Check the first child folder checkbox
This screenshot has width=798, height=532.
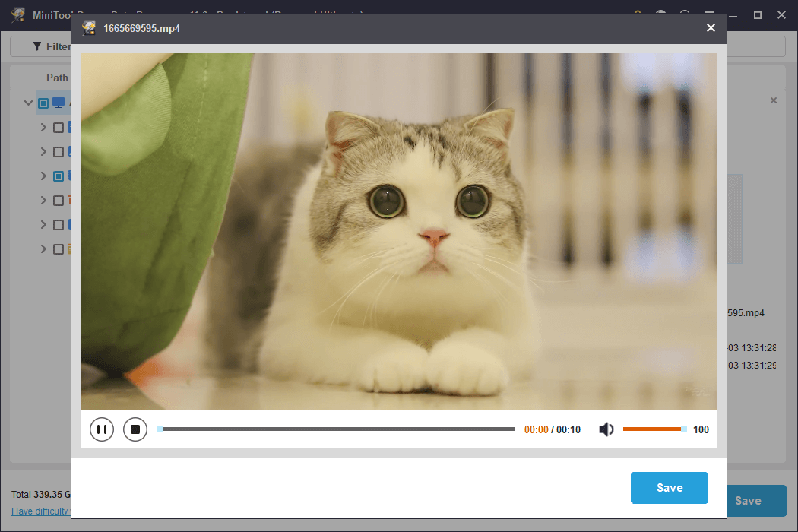(x=59, y=128)
